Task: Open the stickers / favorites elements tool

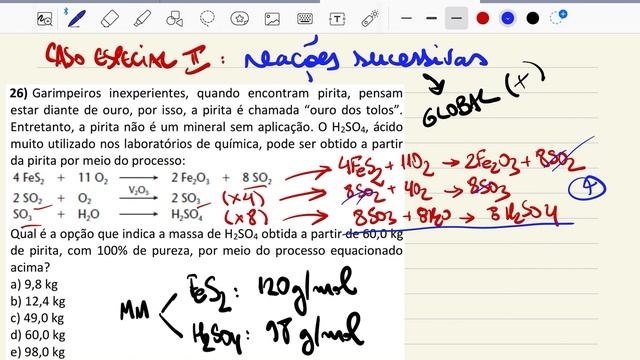Action: [x=240, y=18]
